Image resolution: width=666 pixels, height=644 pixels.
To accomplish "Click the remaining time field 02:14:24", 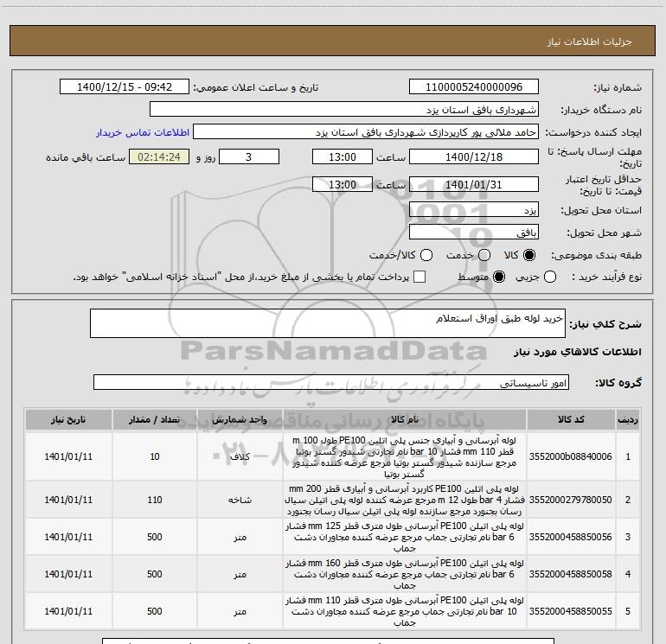I will (159, 157).
